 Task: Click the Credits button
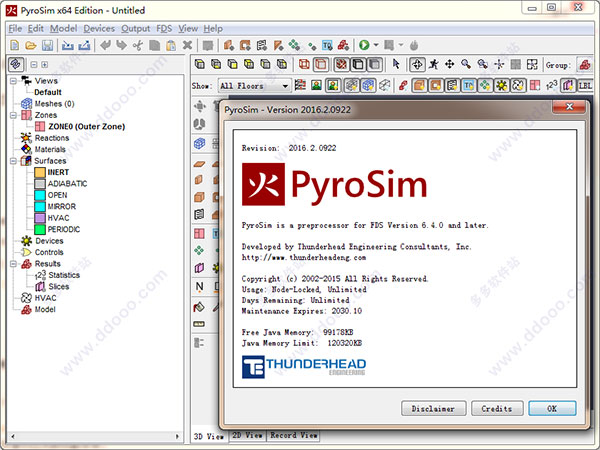click(497, 408)
